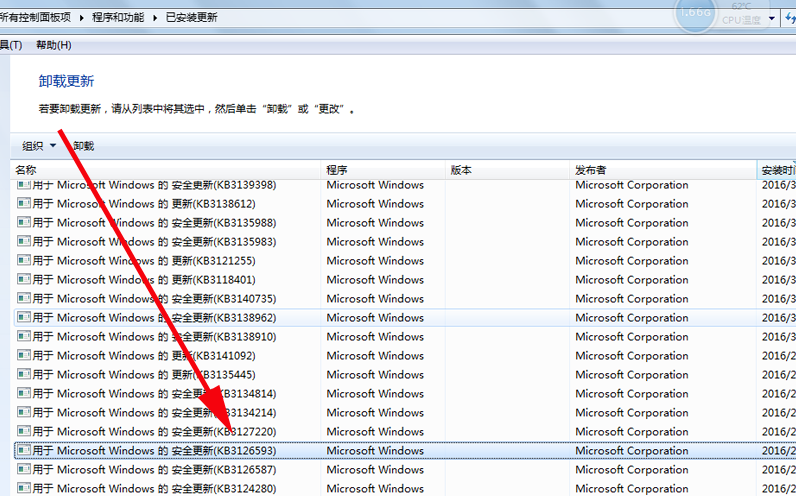The width and height of the screenshot is (796, 496).
Task: Click Microsoft Corporation publisher cell of KB3141092
Action: [632, 356]
